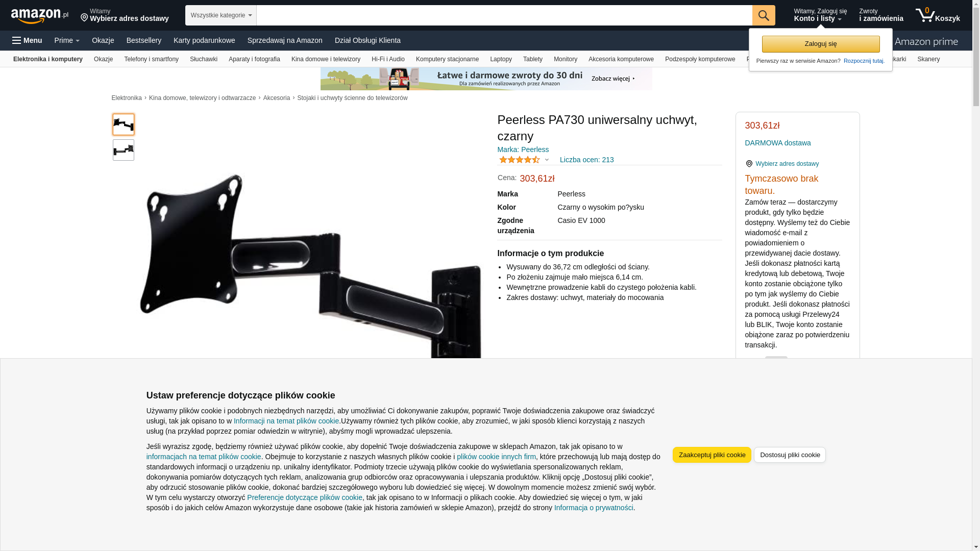
Task: Go to Karty podarunkowe
Action: tap(204, 40)
